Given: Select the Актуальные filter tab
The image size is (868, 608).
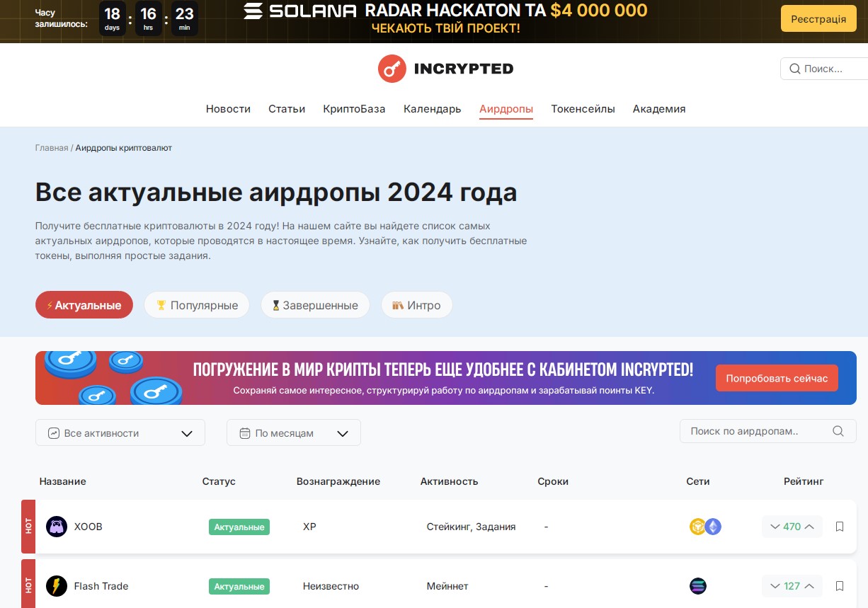Looking at the screenshot, I should 84,305.
